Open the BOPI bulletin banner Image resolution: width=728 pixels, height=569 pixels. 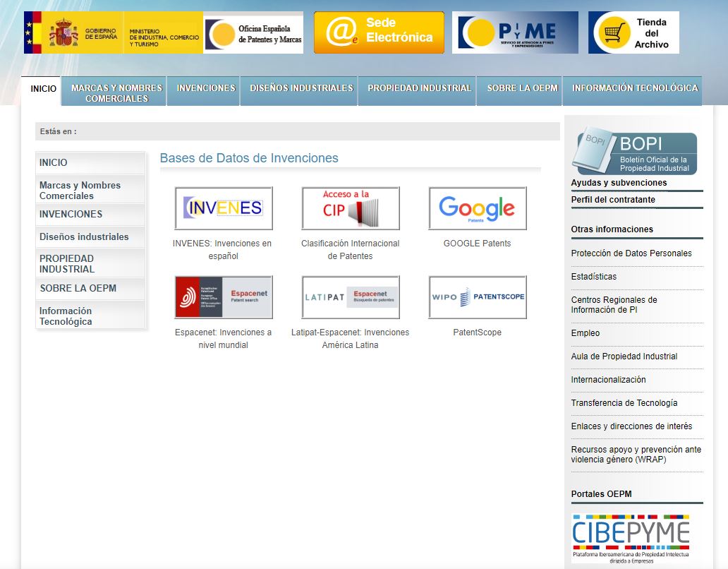(x=634, y=151)
